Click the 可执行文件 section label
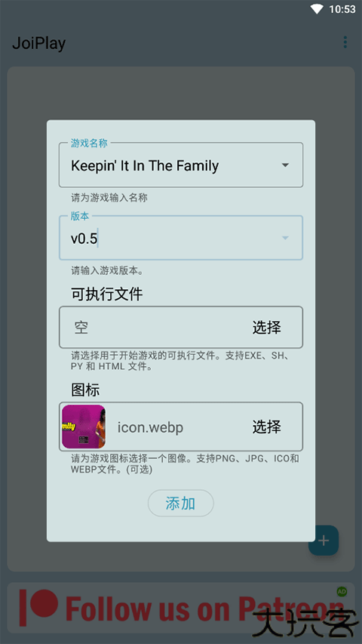The height and width of the screenshot is (644, 362). 106,294
